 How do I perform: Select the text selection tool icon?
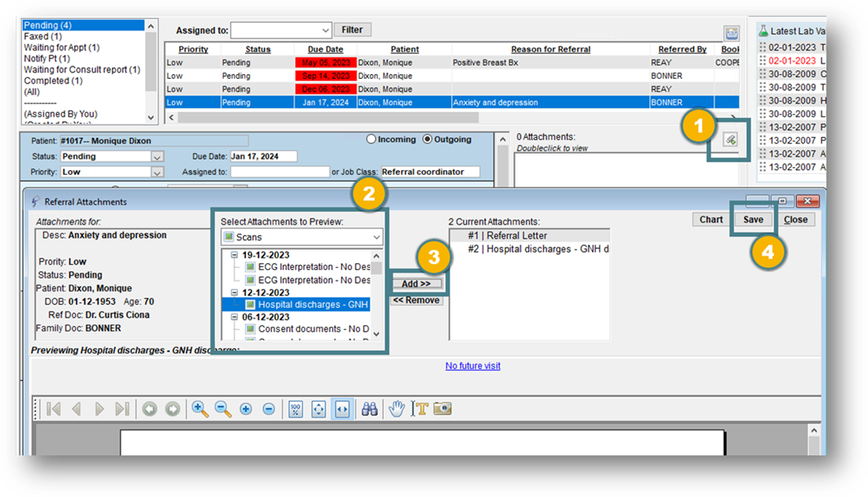click(420, 408)
